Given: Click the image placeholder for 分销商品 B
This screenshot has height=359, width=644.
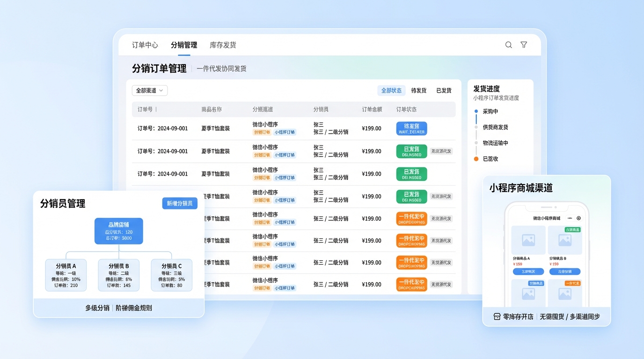Looking at the screenshot, I should pyautogui.click(x=565, y=240).
